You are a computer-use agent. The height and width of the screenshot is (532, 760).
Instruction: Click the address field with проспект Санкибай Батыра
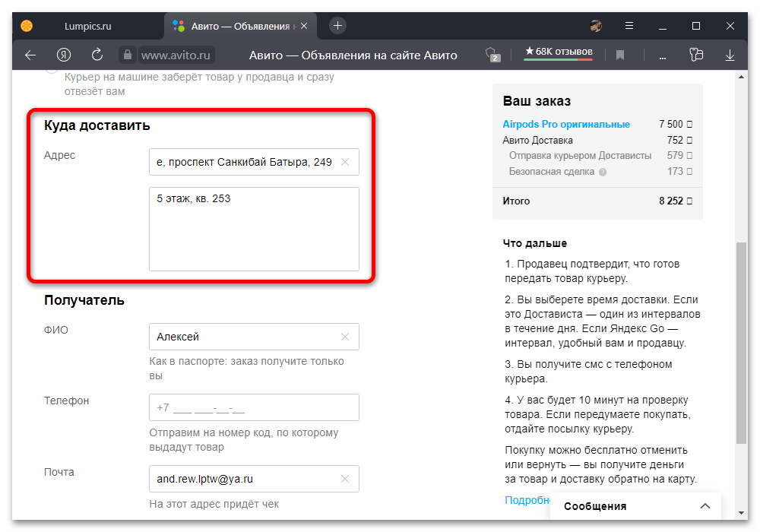(x=254, y=162)
